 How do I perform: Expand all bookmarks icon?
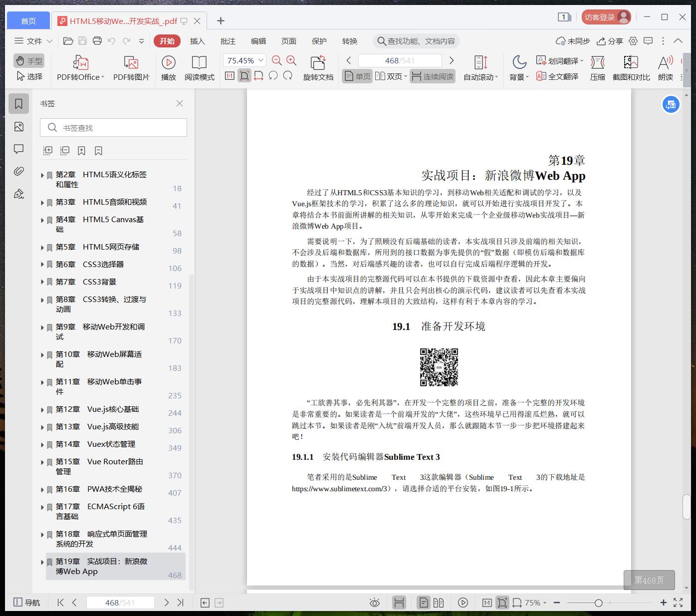click(x=48, y=150)
